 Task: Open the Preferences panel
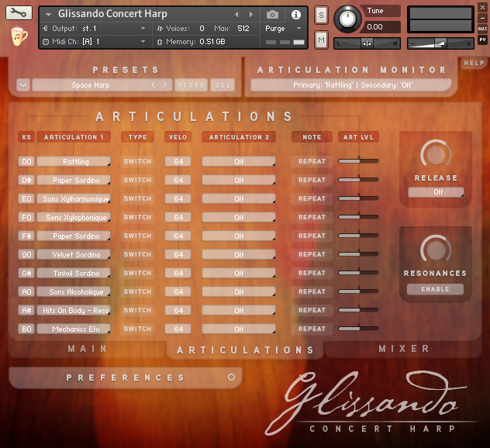pos(126,377)
